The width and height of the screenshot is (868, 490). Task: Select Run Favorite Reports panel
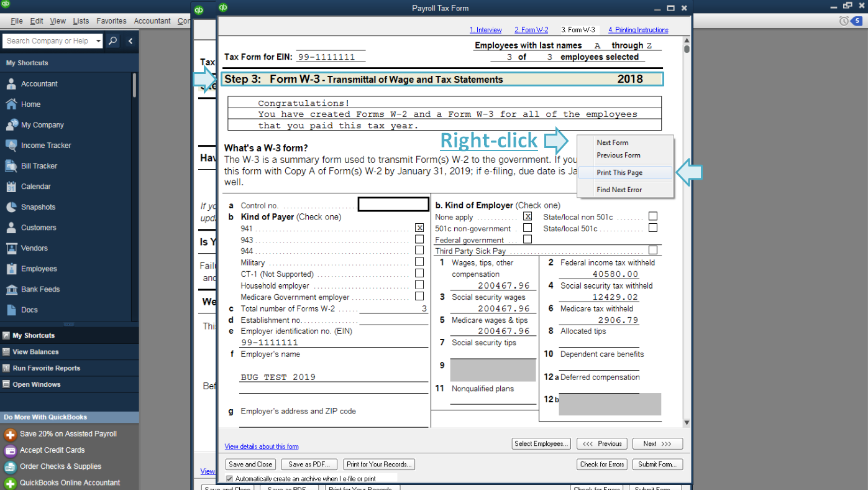[x=69, y=367]
